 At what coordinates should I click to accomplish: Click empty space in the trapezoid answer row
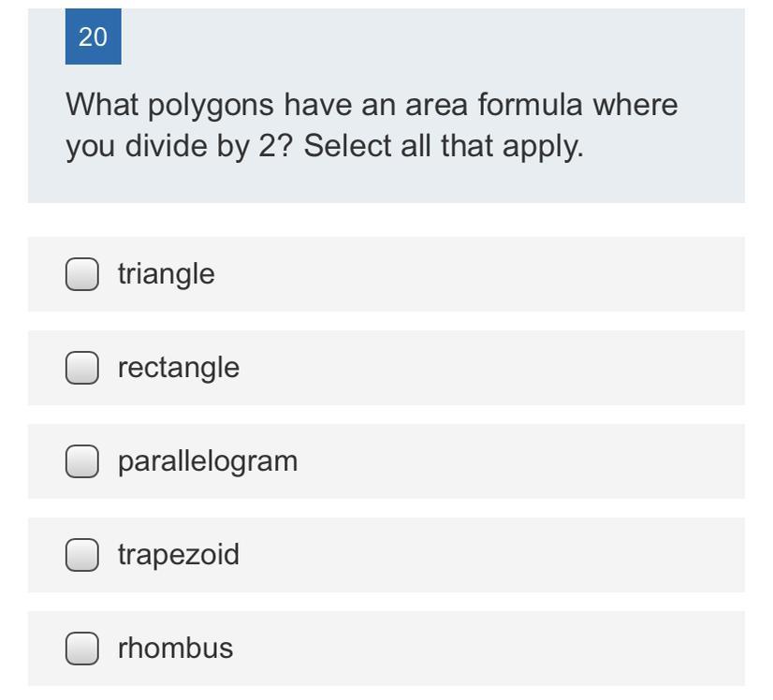pyautogui.click(x=515, y=555)
